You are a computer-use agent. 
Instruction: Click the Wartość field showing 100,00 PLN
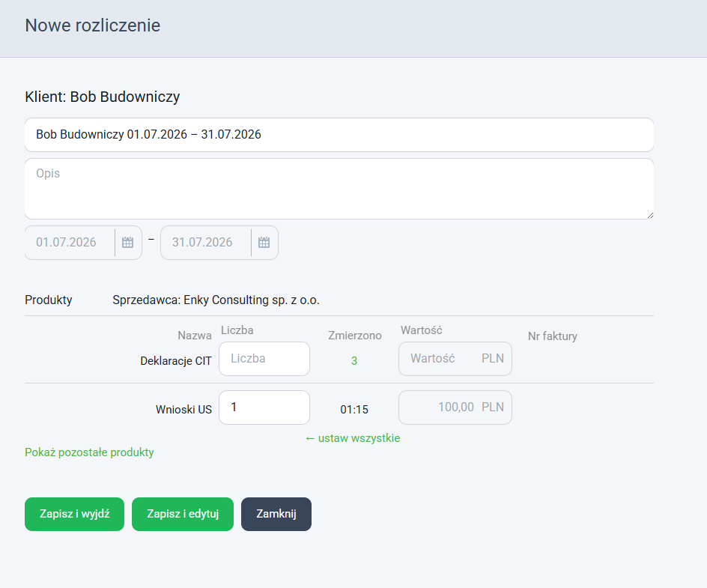coord(455,407)
